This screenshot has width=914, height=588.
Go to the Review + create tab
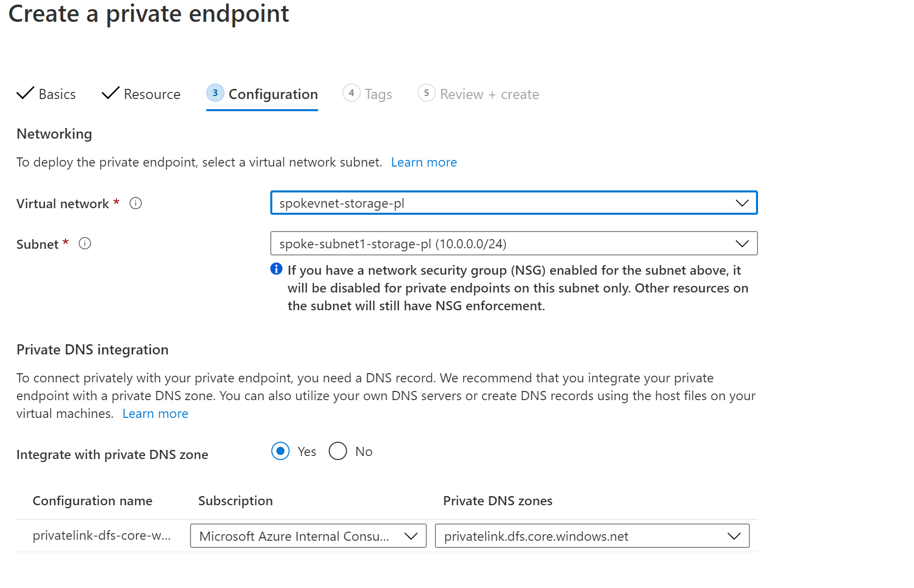tap(489, 94)
